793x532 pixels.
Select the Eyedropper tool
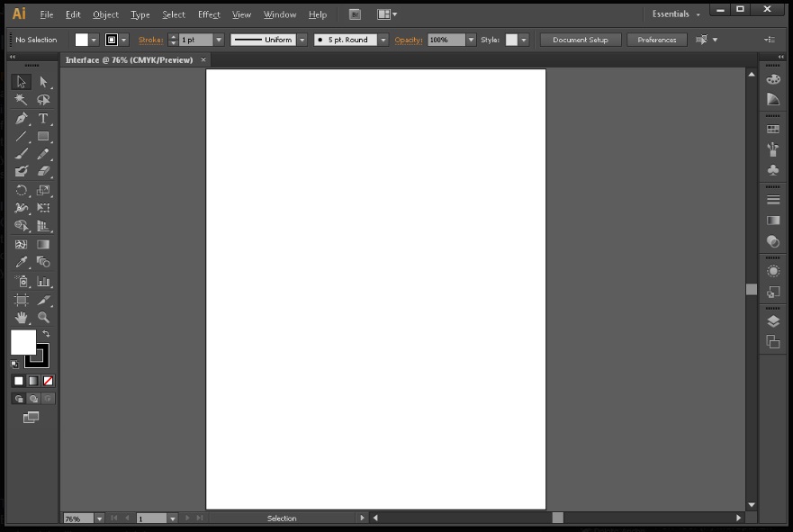click(22, 262)
